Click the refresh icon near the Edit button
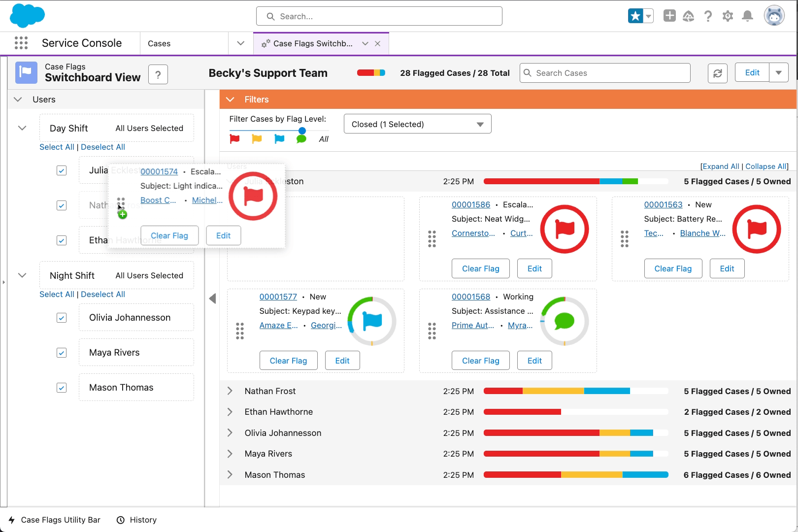The width and height of the screenshot is (798, 532). [718, 73]
